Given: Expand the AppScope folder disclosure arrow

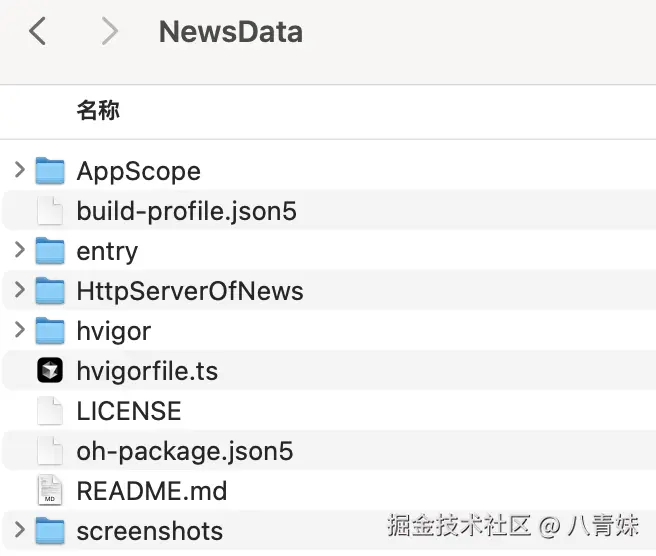Looking at the screenshot, I should [19, 170].
